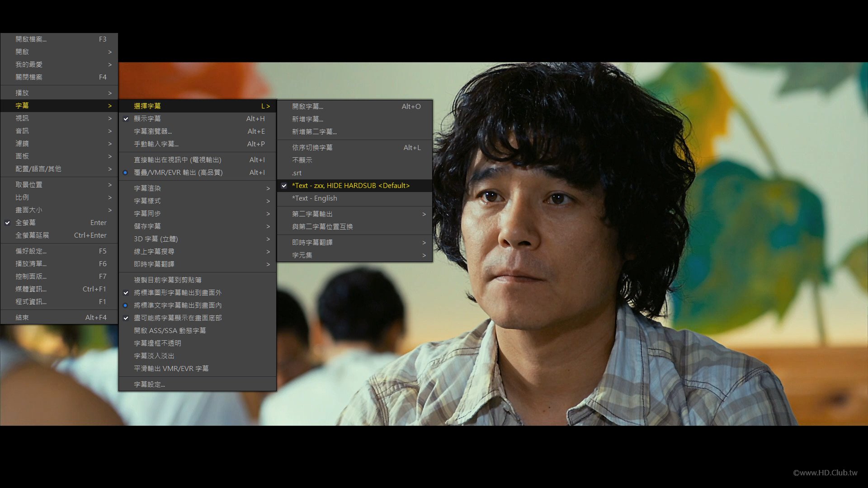Screen dimensions: 868x488
Task: Choose 結束 to exit the player
Action: [x=22, y=317]
